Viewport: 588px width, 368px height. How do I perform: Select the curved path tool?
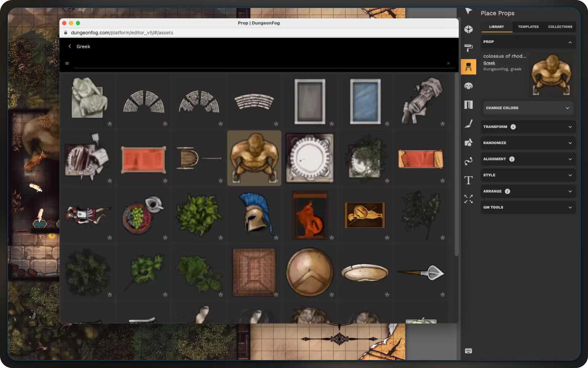pos(468,161)
